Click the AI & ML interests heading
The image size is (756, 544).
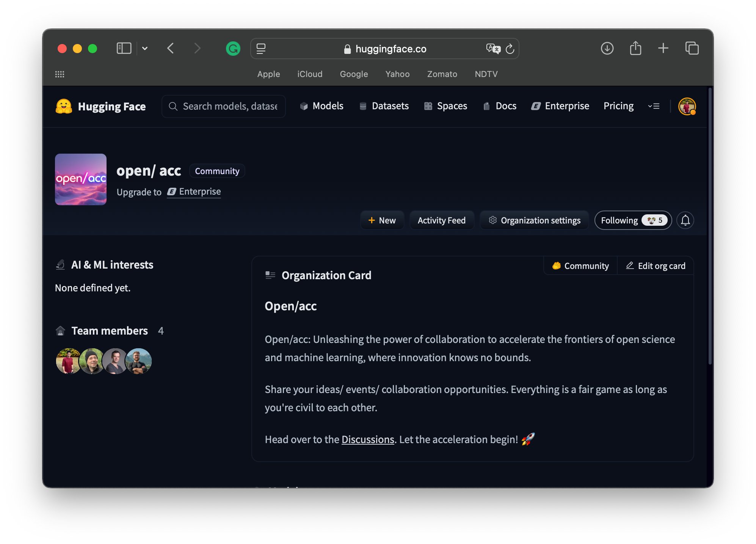[x=112, y=265]
